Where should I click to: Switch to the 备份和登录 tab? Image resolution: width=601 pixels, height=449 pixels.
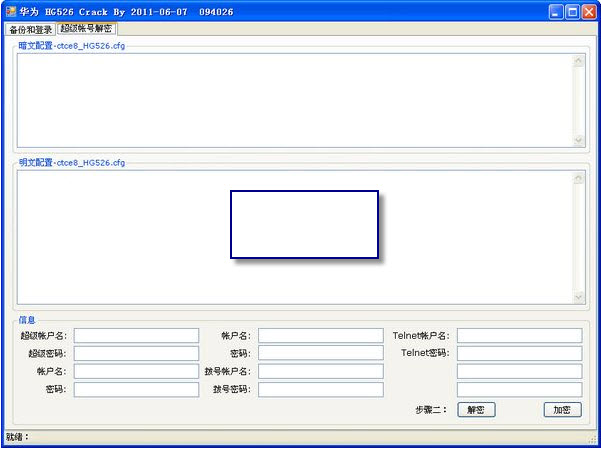30,29
